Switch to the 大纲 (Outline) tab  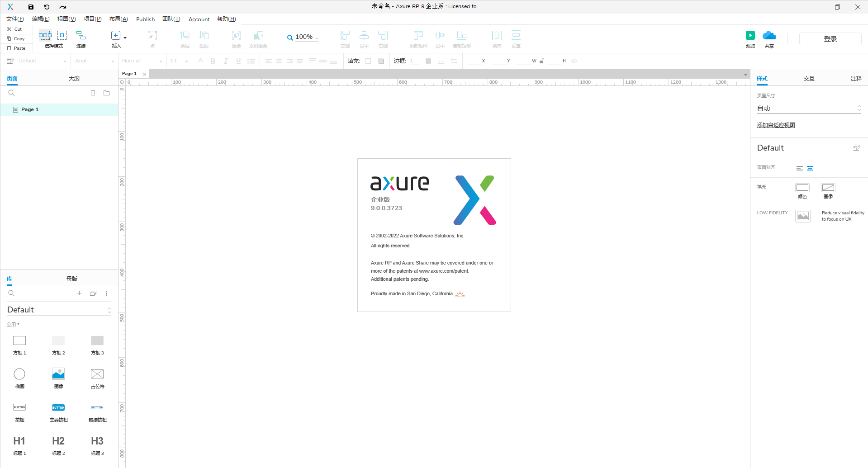(74, 79)
